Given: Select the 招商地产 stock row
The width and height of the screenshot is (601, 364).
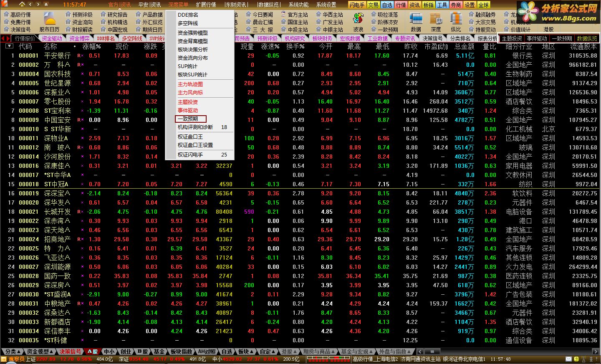Looking at the screenshot, I should point(300,239).
